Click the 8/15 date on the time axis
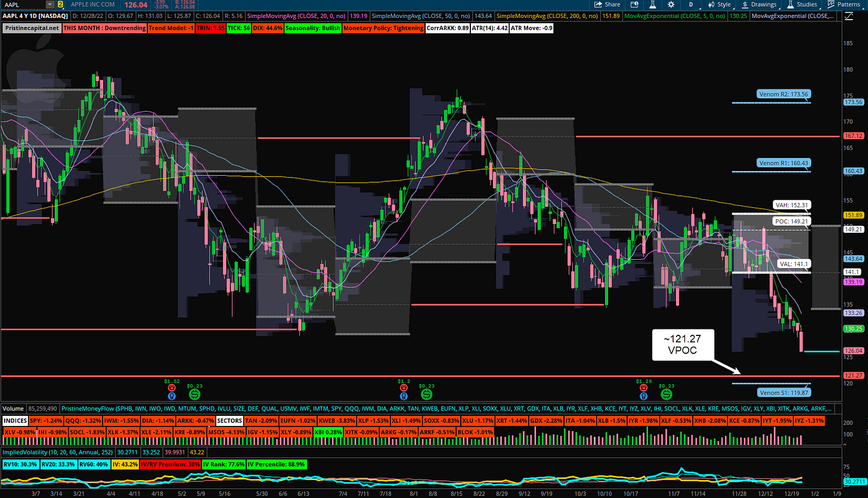Viewport: 868px width, 498px height. (x=457, y=494)
